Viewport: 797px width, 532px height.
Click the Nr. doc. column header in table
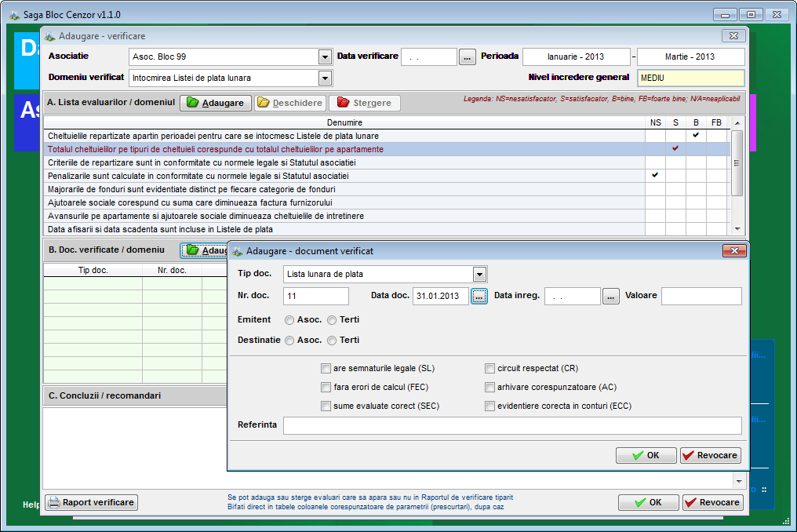172,270
